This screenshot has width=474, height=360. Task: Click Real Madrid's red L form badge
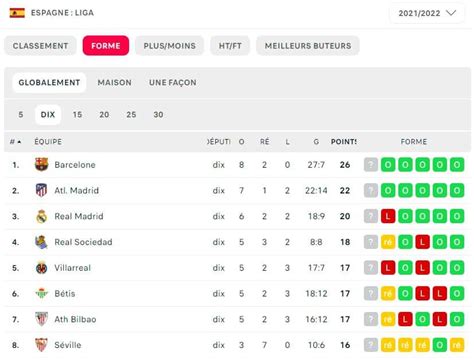point(388,216)
